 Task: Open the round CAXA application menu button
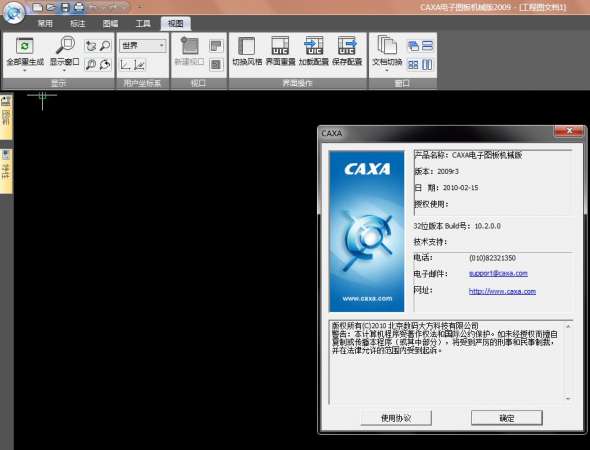point(14,12)
